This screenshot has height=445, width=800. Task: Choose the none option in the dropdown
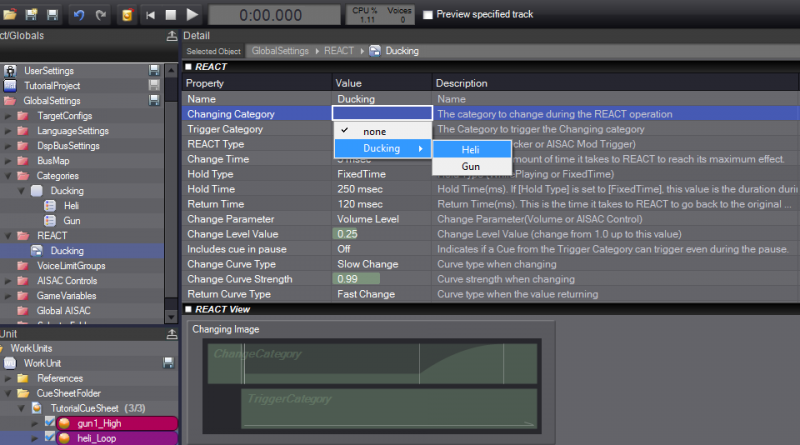point(376,131)
